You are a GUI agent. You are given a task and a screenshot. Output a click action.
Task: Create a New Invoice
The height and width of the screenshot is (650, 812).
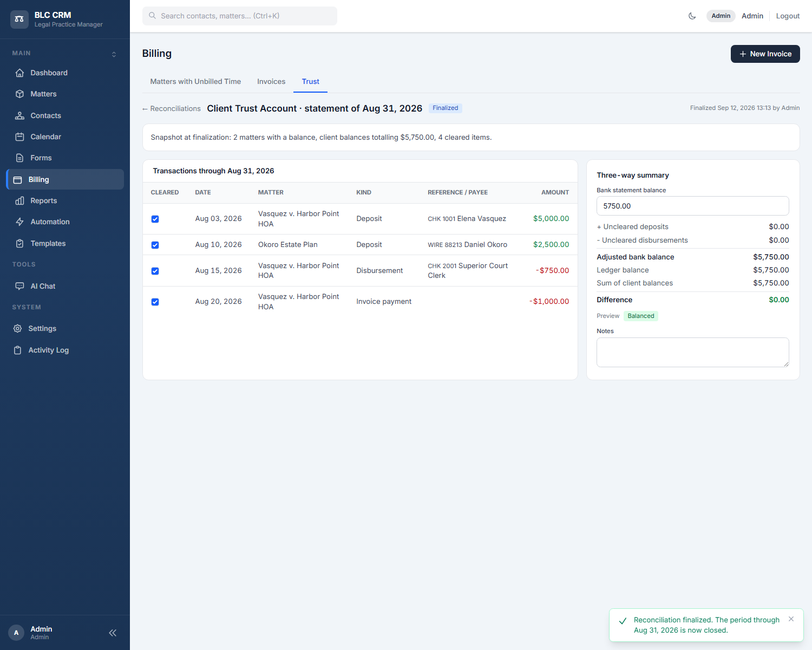coord(765,54)
